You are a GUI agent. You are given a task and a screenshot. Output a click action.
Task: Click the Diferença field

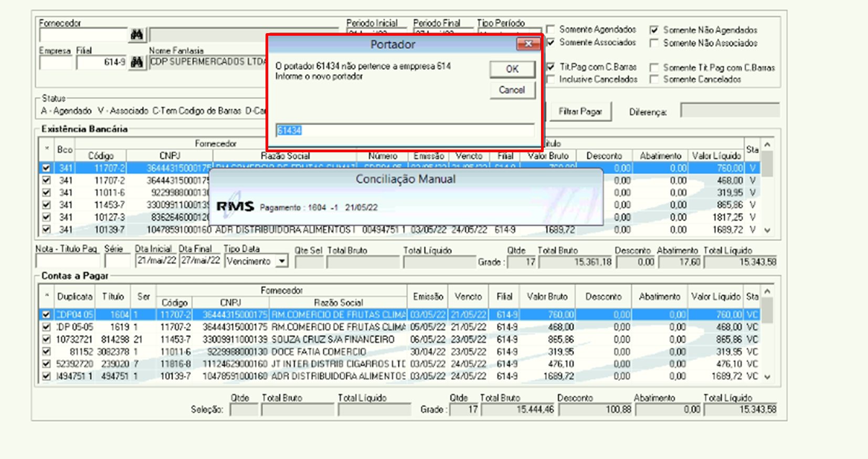coord(730,110)
